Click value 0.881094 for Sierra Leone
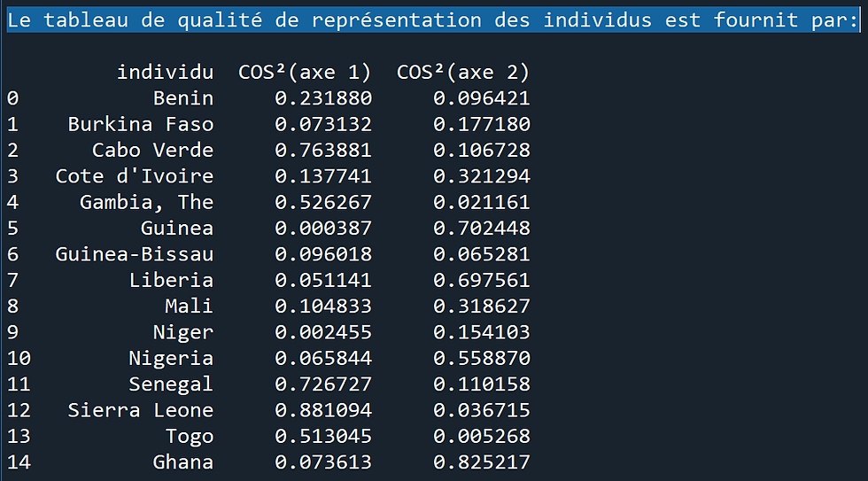Screen dimensions: 868x481 pos(323,410)
